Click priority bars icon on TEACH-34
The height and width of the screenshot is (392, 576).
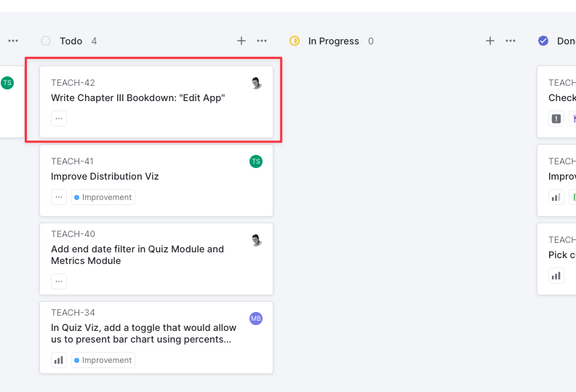coord(59,360)
